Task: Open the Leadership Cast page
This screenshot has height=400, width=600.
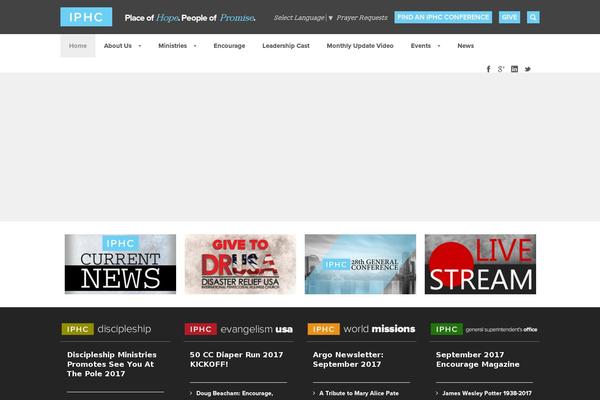Action: click(x=286, y=46)
